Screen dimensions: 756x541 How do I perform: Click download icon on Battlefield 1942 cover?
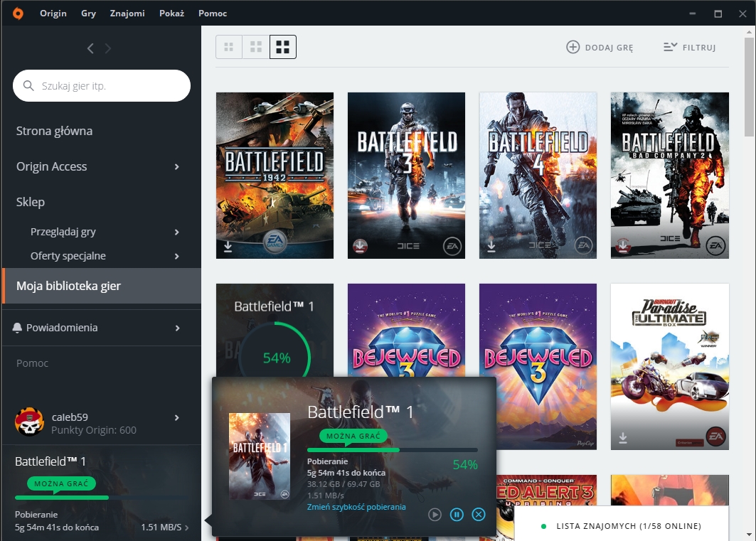[228, 247]
